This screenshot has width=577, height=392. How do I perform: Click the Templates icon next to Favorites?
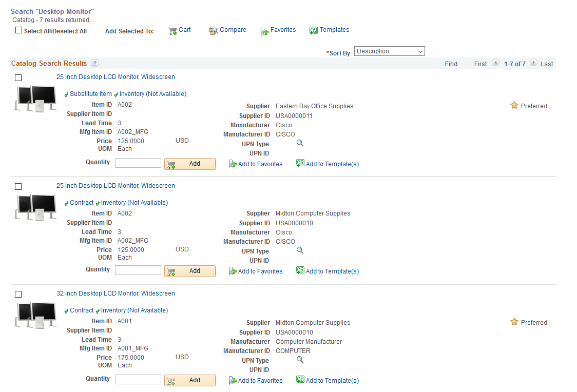(x=314, y=30)
